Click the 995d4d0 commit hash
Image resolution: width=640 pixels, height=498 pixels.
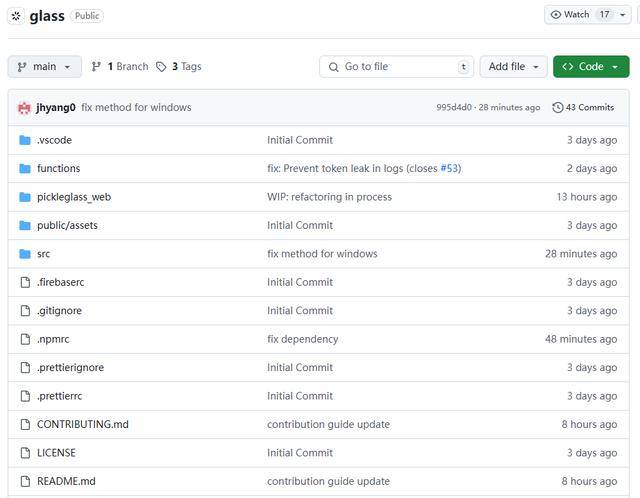click(x=455, y=108)
